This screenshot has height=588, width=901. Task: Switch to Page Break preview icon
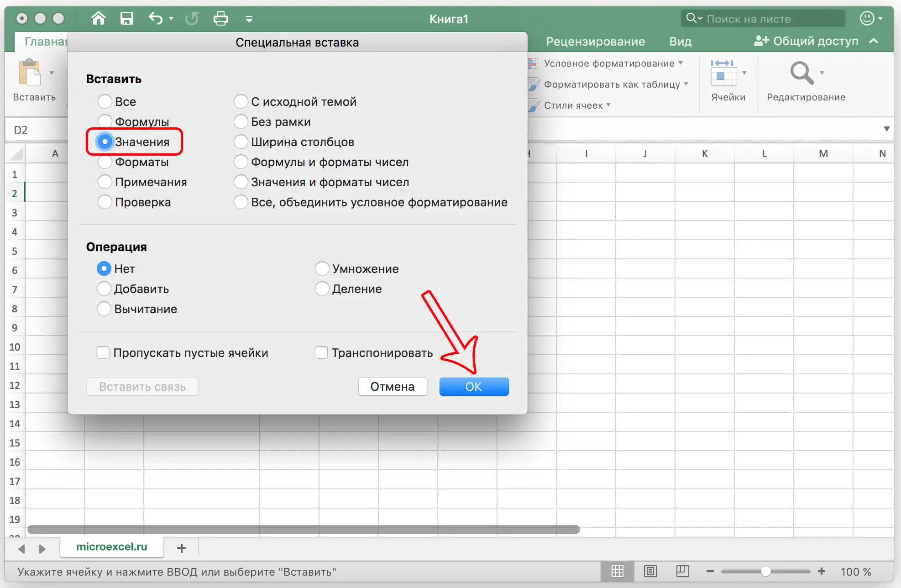click(x=683, y=571)
